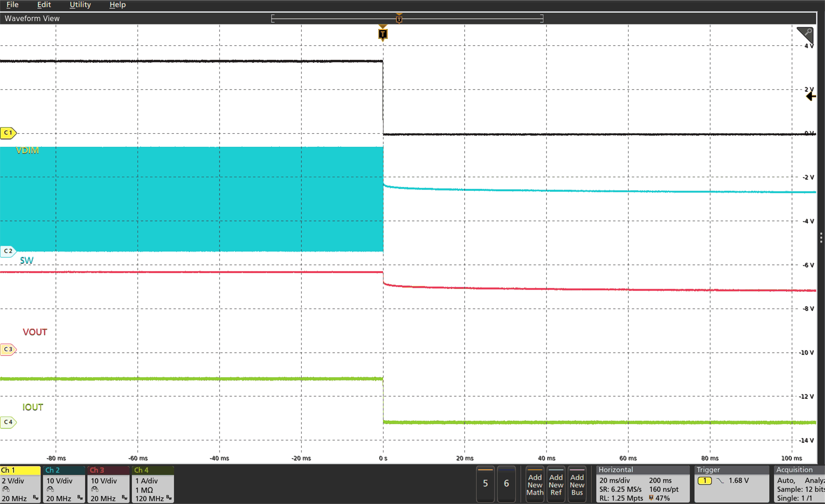Open the Utility menu
The height and width of the screenshot is (504, 825).
(x=80, y=5)
